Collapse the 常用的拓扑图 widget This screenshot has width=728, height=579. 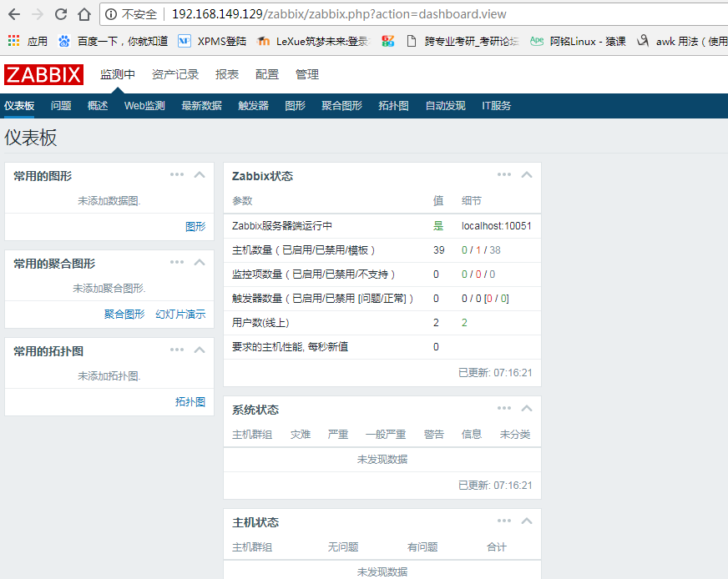pyautogui.click(x=200, y=350)
